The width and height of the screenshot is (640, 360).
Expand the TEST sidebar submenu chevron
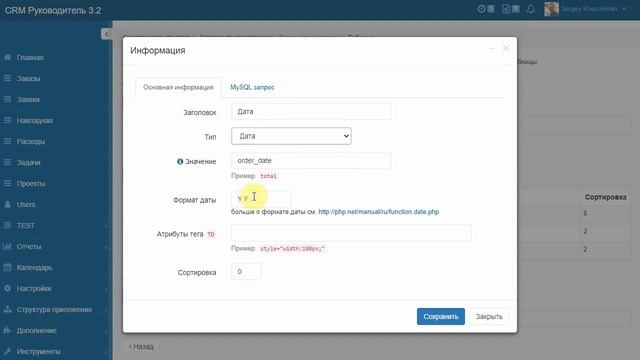tap(106, 226)
